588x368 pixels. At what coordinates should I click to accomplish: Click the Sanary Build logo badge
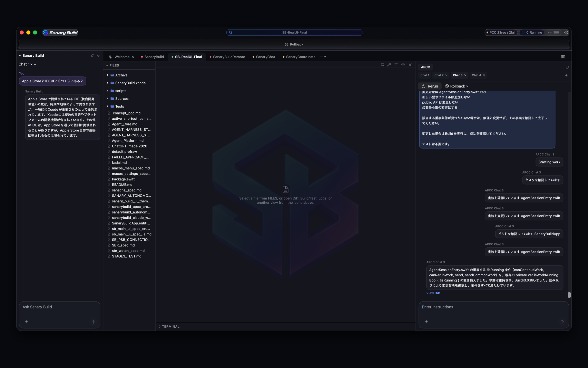[60, 32]
